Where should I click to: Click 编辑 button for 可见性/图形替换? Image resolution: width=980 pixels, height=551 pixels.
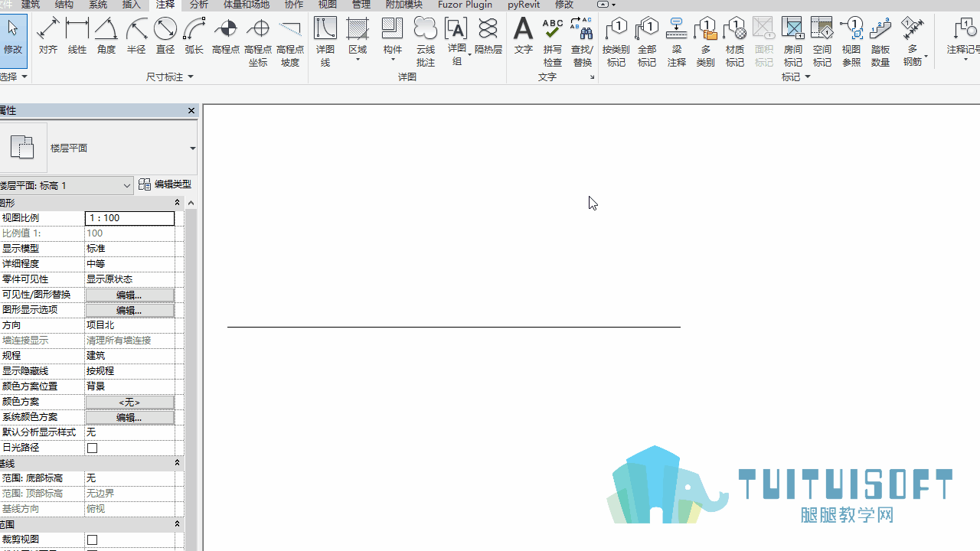(129, 295)
